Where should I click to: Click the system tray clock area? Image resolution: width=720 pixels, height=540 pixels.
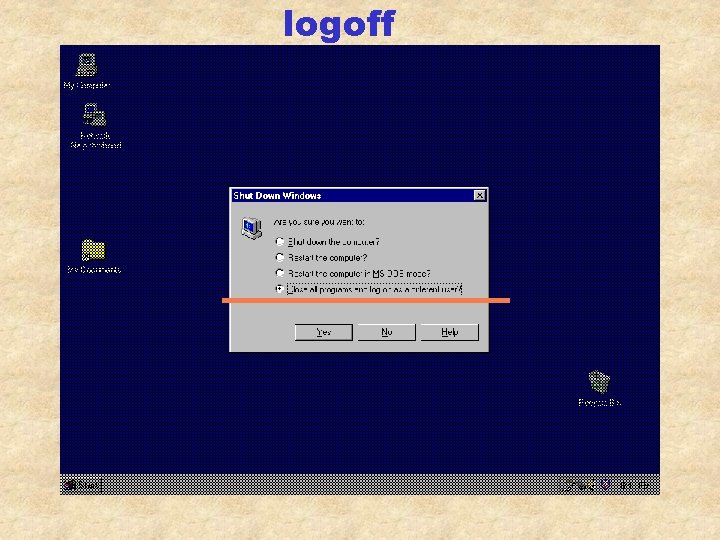tap(634, 485)
